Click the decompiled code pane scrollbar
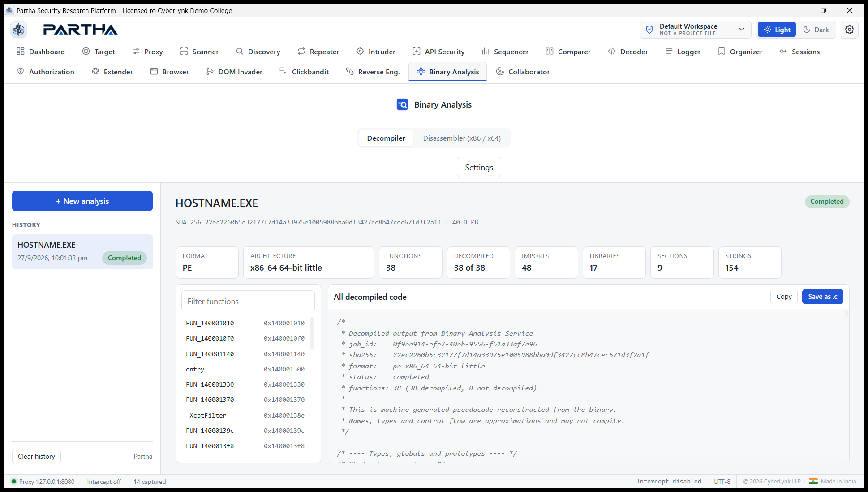Viewport: 868px width, 492px height. tap(846, 314)
